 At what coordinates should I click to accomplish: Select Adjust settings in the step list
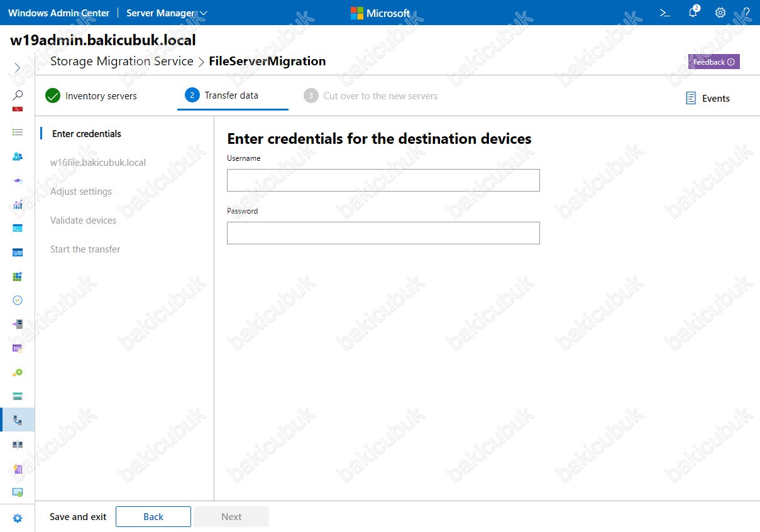pos(81,192)
